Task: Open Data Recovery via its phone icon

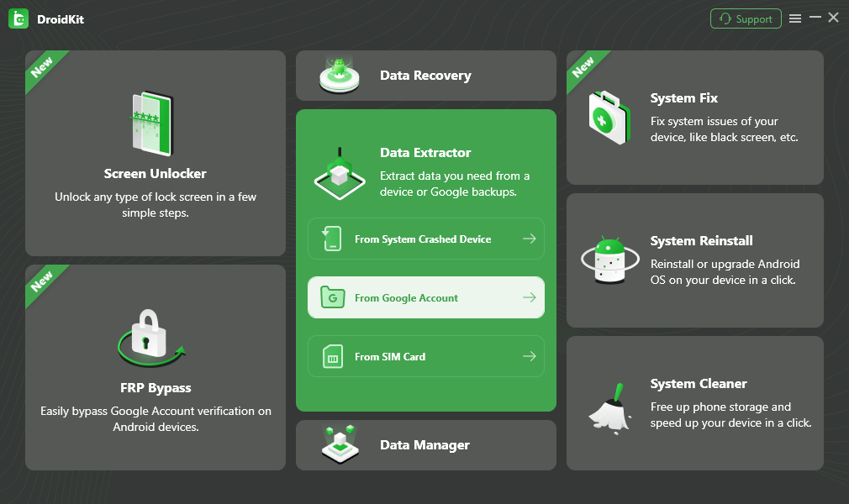Action: point(340,75)
